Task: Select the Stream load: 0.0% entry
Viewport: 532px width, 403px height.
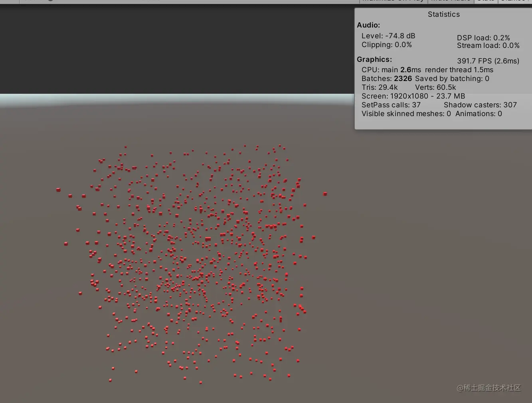Action: coord(488,45)
